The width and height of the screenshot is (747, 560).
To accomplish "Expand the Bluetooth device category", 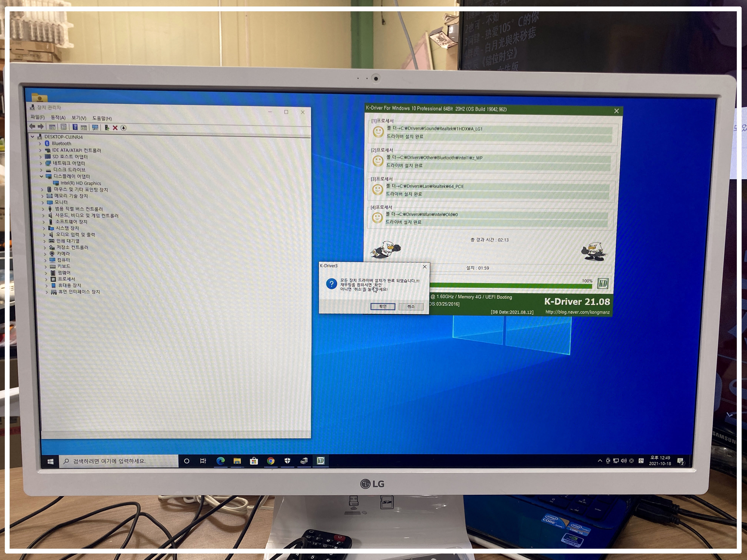I will (40, 144).
